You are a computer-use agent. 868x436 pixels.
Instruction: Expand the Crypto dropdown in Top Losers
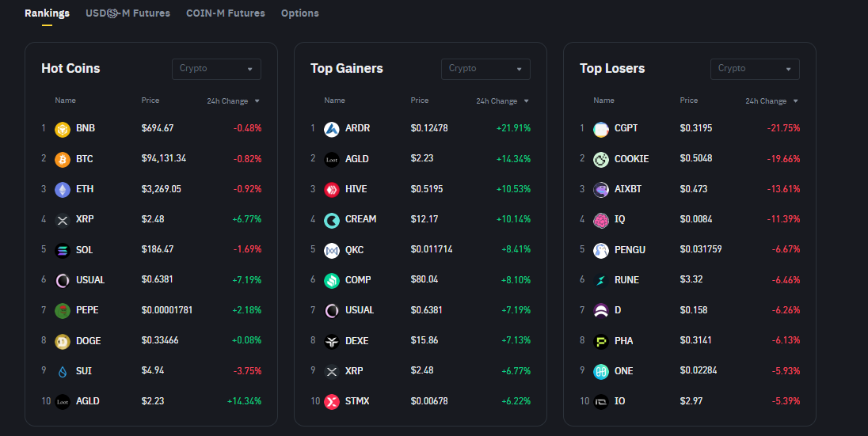(x=755, y=69)
